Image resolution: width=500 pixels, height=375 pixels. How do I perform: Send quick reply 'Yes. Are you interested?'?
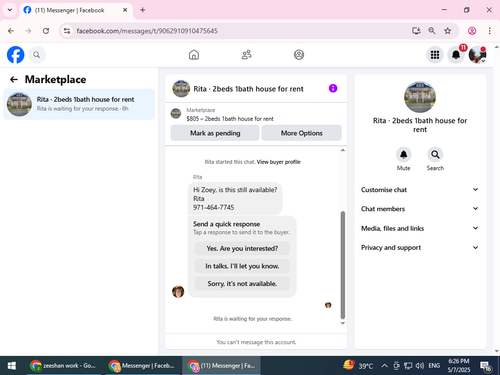tap(242, 248)
